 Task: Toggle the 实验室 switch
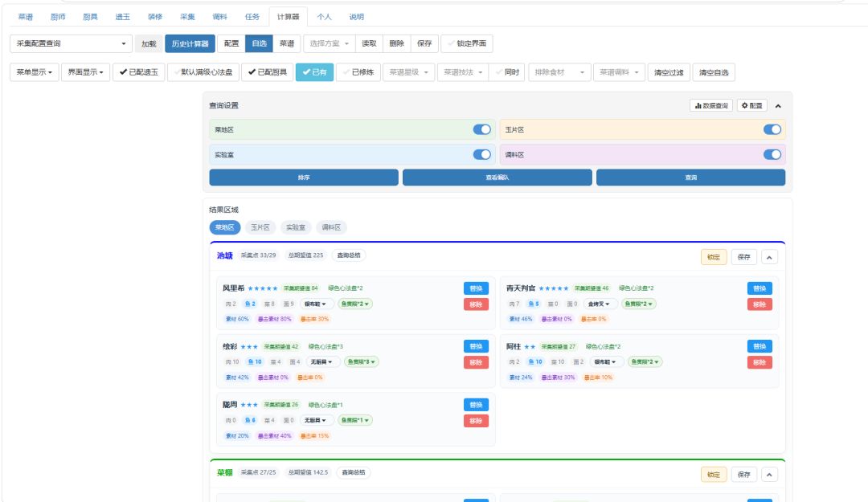[481, 154]
